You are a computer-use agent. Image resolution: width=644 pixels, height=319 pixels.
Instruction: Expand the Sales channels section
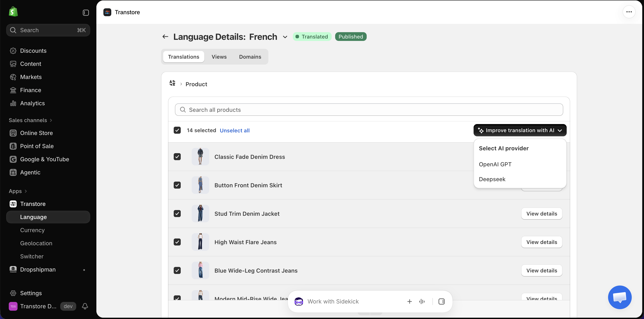coord(30,120)
